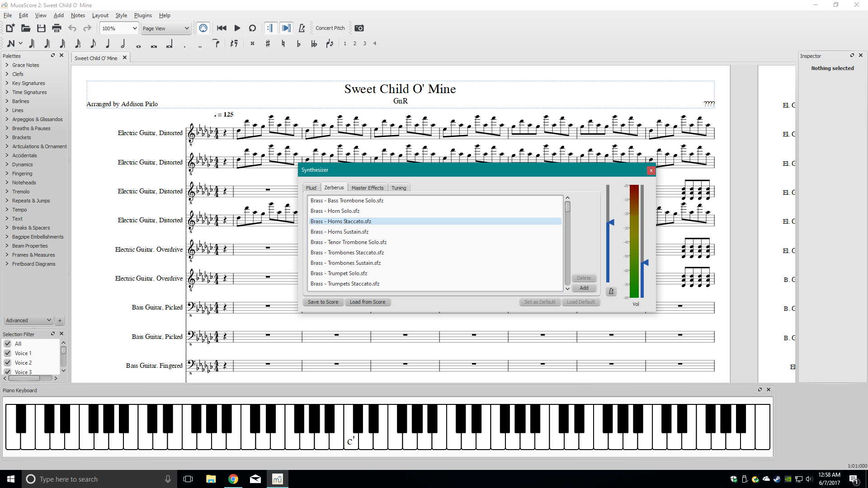868x488 pixels.
Task: Switch to voice 4 in the toolbar
Action: 375,43
